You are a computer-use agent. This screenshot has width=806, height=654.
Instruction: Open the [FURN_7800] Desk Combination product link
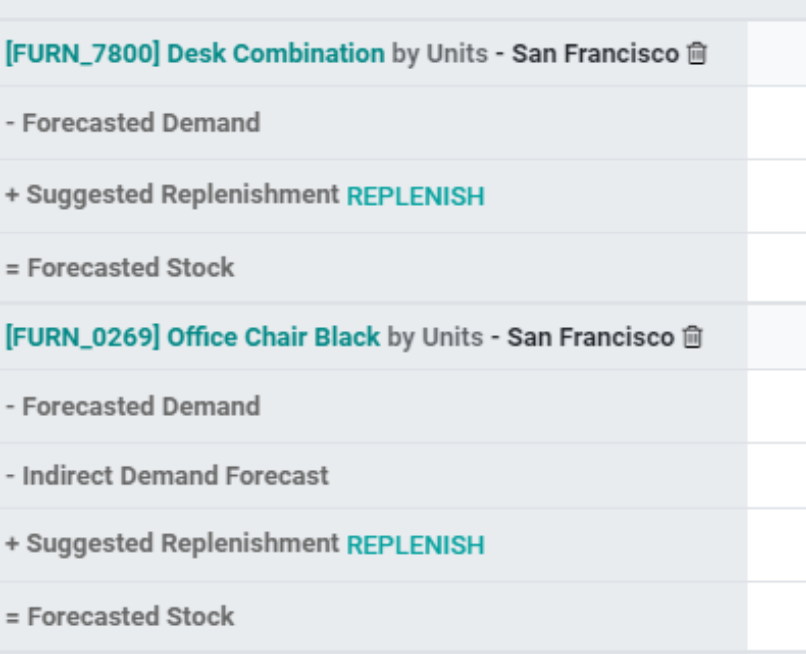[x=195, y=53]
